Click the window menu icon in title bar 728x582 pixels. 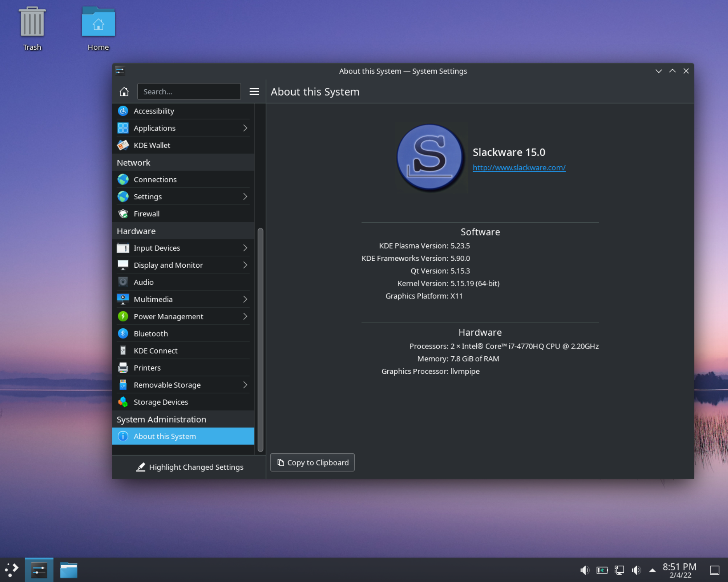pyautogui.click(x=120, y=71)
